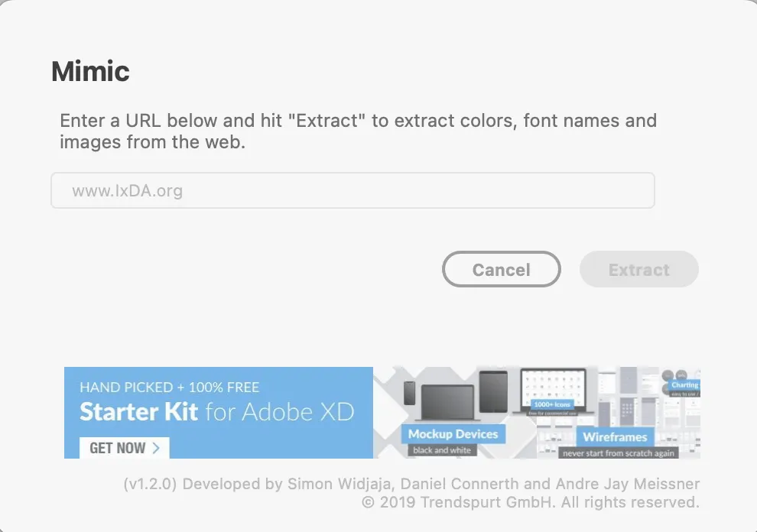757x532 pixels.
Task: Click the never start from scratch again tag
Action: tap(619, 453)
